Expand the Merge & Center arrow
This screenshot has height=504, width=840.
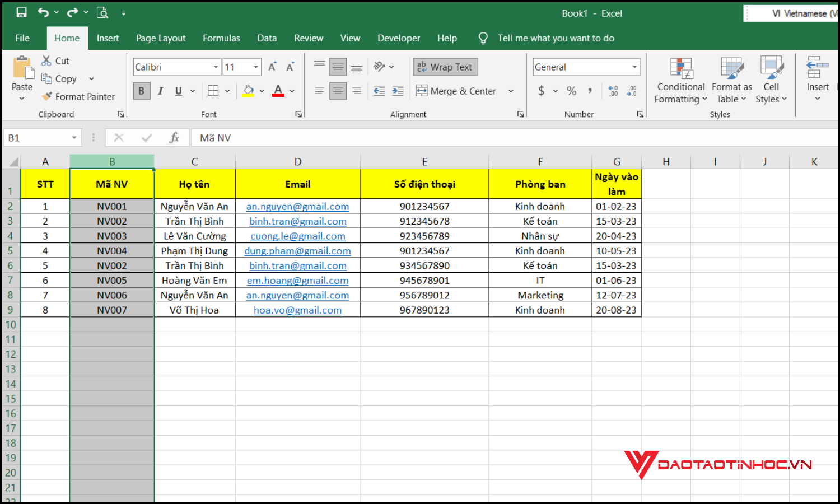511,91
